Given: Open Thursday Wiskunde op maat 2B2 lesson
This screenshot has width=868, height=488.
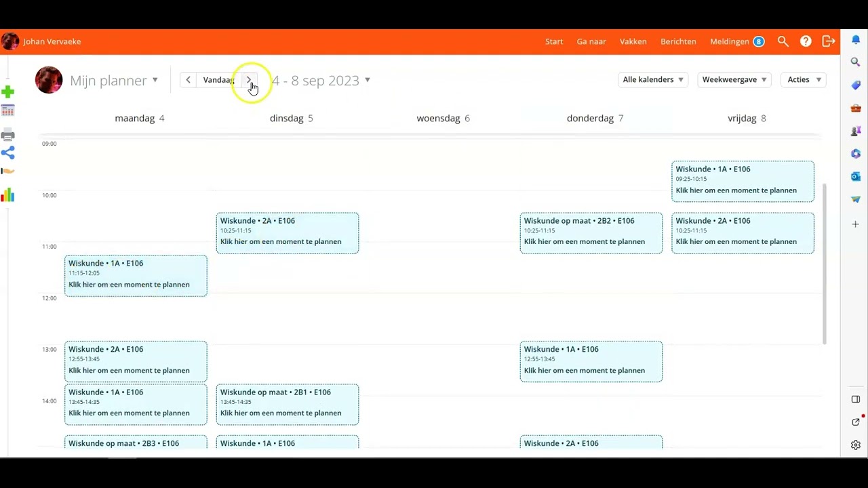Looking at the screenshot, I should [x=591, y=233].
